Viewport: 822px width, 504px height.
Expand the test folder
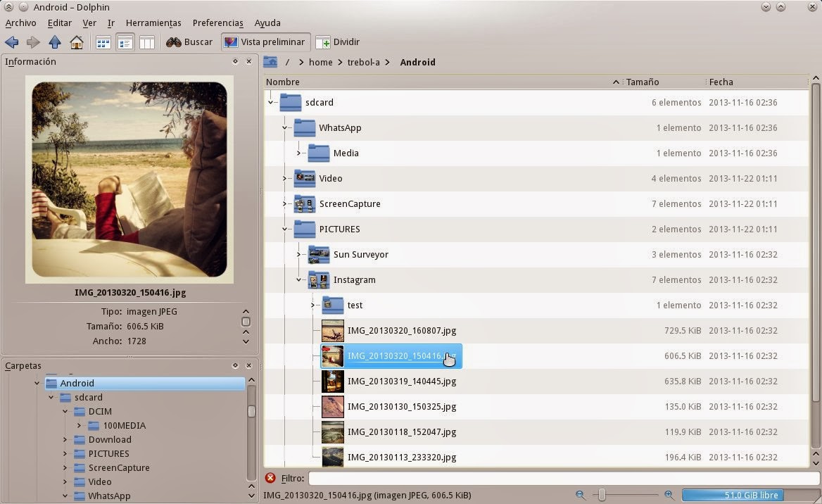coord(313,305)
